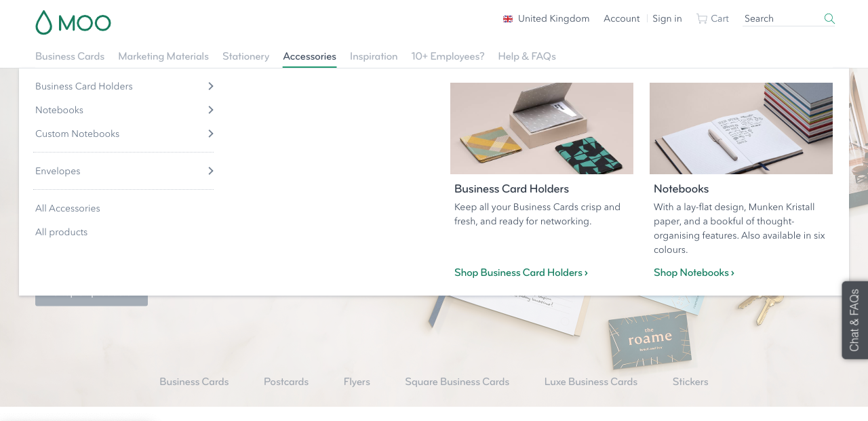Image resolution: width=868 pixels, height=421 pixels.
Task: Click inside the Search field
Action: 782,18
